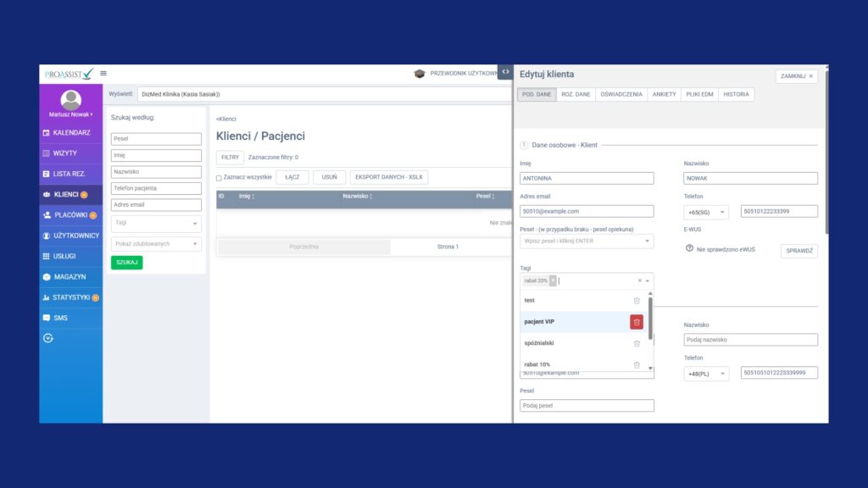Click the 'SPRAWDŹ' eWUS button

(798, 252)
